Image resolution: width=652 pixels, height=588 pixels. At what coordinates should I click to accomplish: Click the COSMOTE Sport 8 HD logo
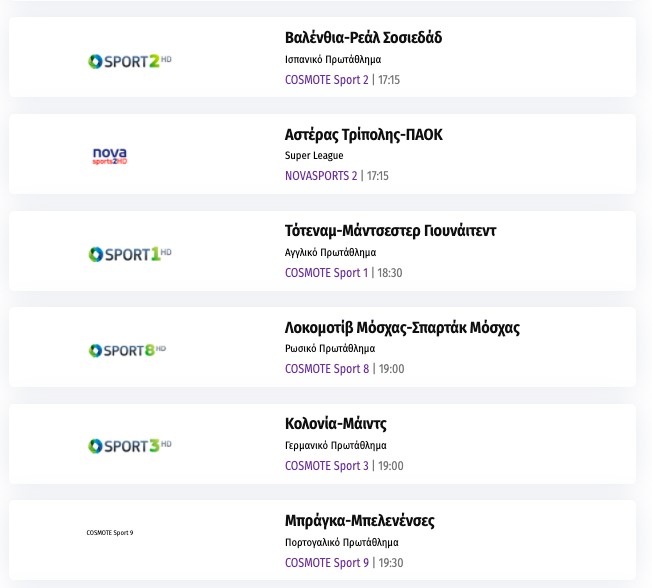coord(127,350)
